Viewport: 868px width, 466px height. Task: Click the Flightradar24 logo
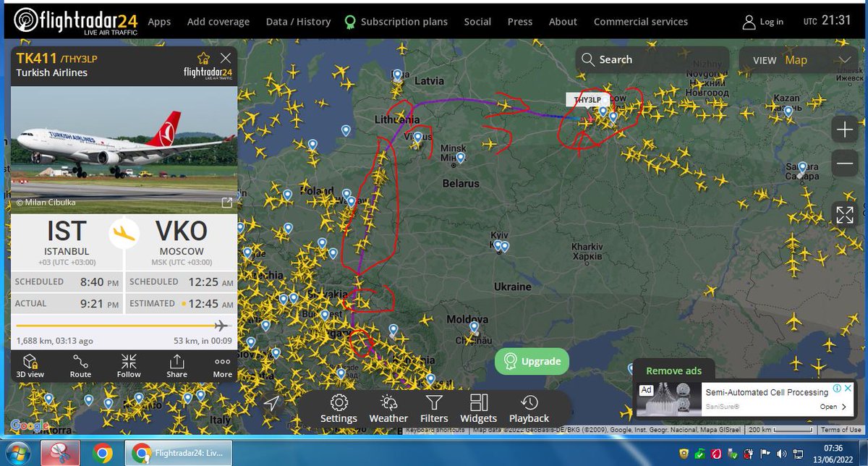coord(75,22)
